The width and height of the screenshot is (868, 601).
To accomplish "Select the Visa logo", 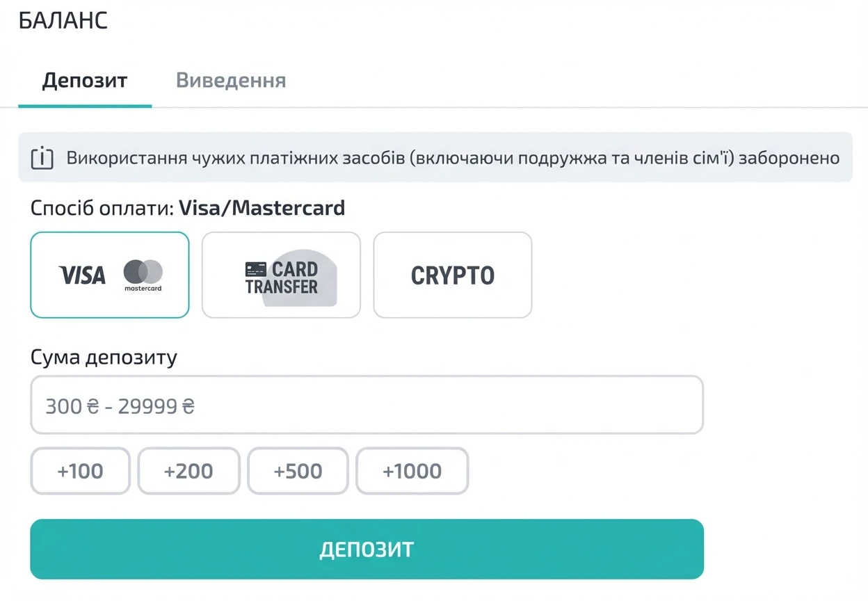I will pyautogui.click(x=82, y=275).
